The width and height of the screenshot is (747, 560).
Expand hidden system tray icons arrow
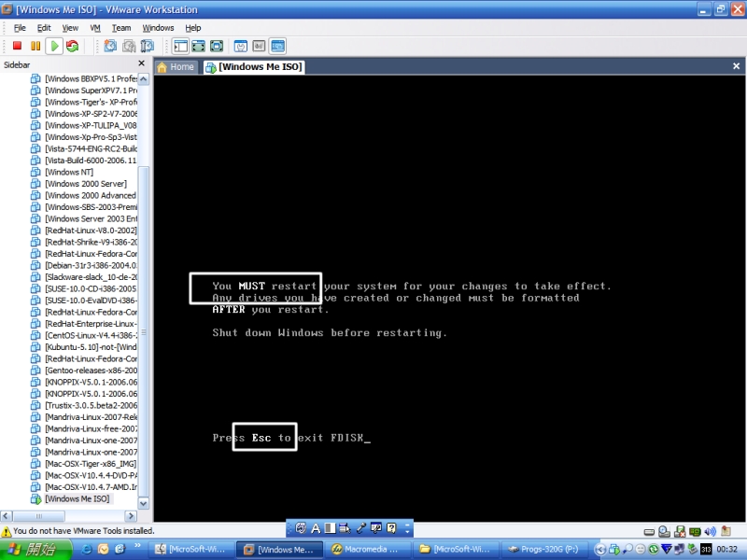point(599,550)
